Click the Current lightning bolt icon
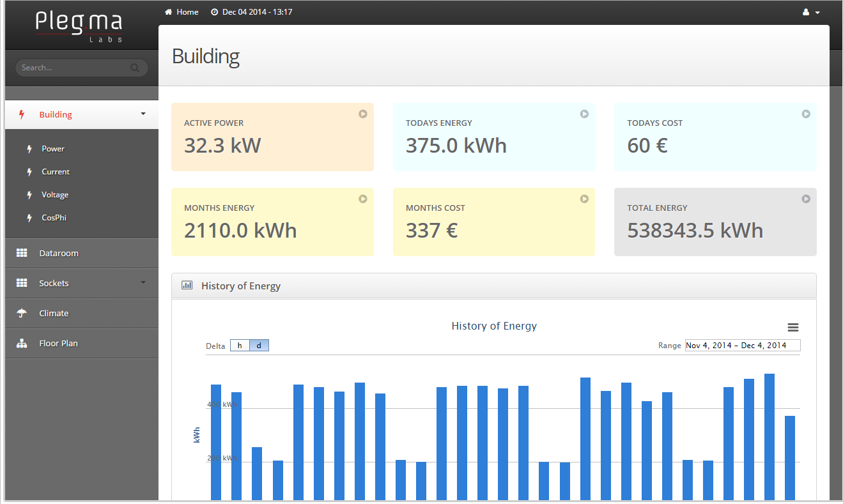 click(x=29, y=172)
